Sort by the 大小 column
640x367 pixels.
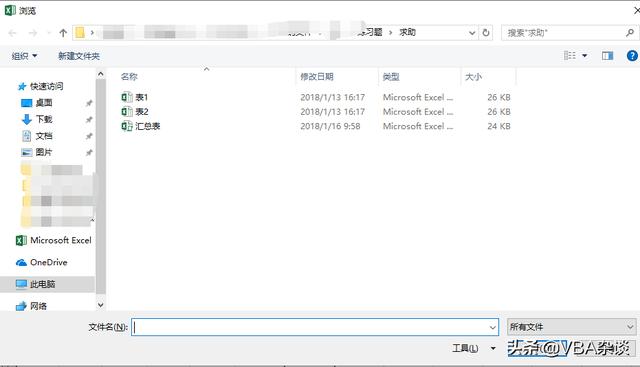(473, 76)
